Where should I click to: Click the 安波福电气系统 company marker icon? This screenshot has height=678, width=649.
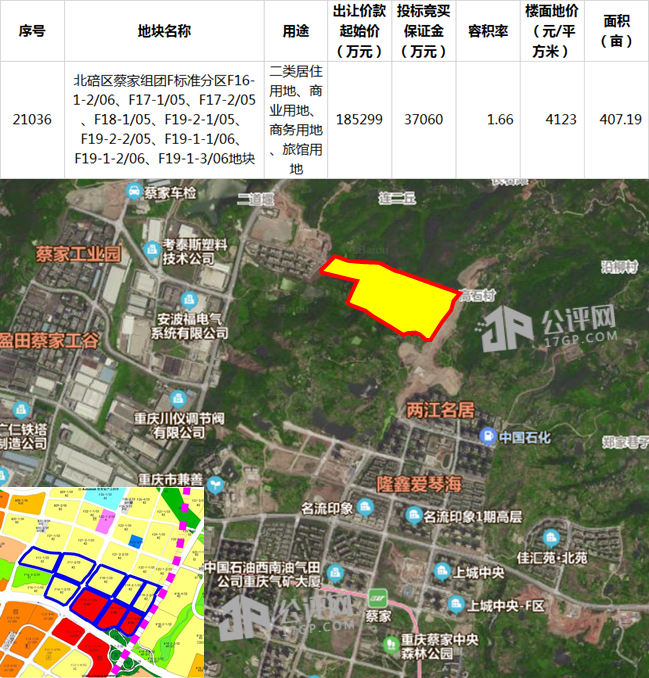click(136, 309)
